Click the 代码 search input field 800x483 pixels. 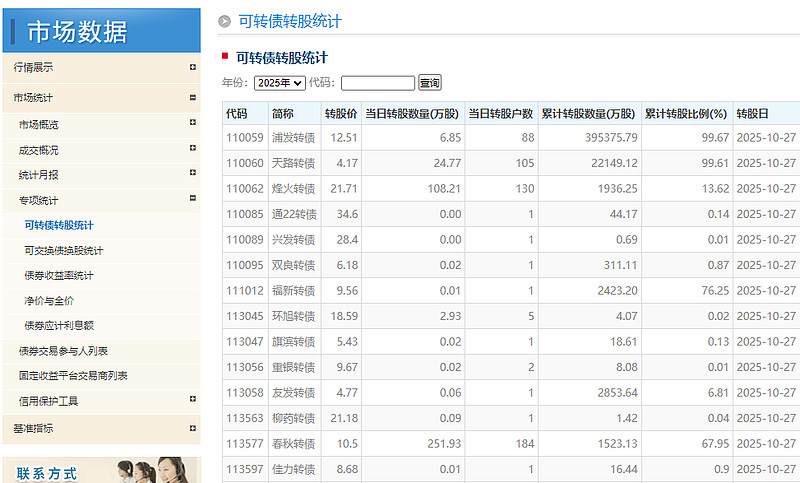(378, 83)
